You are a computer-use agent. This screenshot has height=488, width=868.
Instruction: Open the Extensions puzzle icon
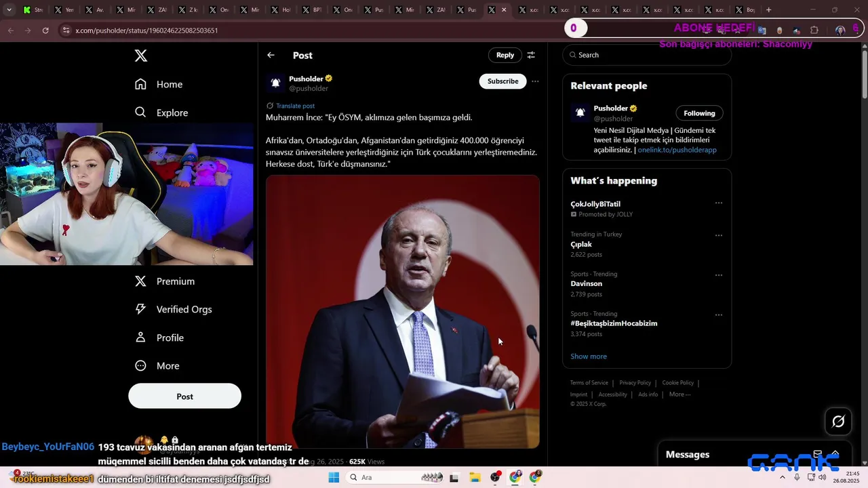coord(814,30)
